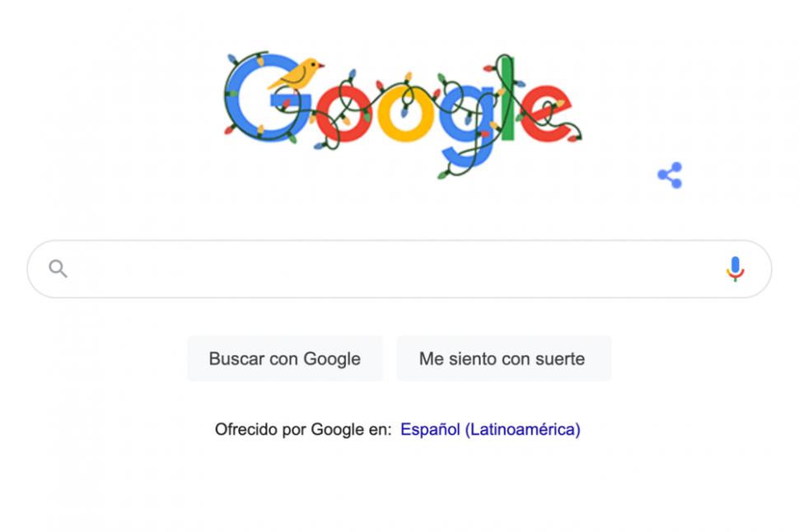Screen dimensions: 799x532
Task: Click the green letter l of the doodle
Action: (x=507, y=98)
